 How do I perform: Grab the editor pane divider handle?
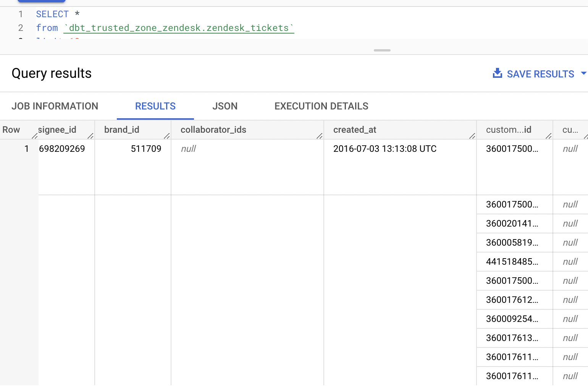[382, 50]
